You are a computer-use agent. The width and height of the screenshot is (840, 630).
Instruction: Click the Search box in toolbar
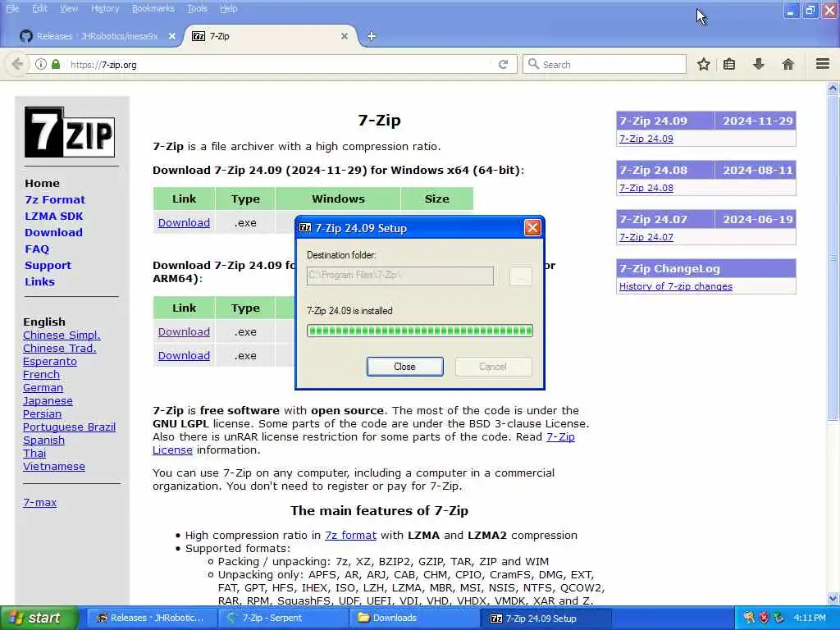[x=605, y=64]
